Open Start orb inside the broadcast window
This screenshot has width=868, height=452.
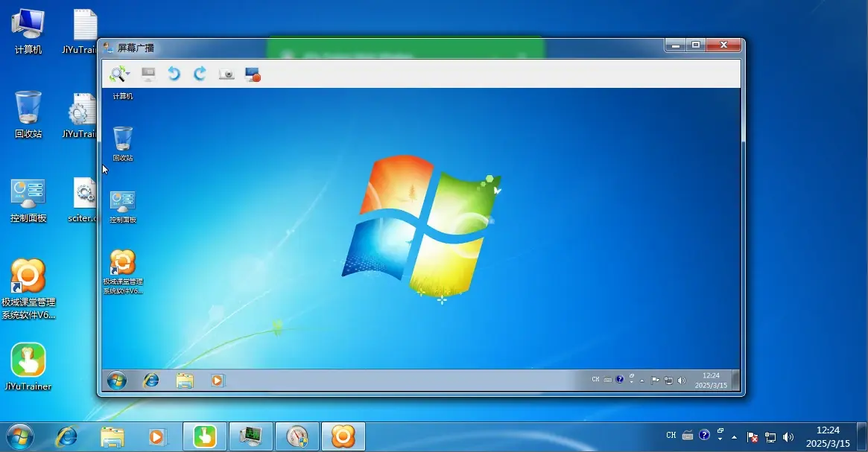point(117,381)
